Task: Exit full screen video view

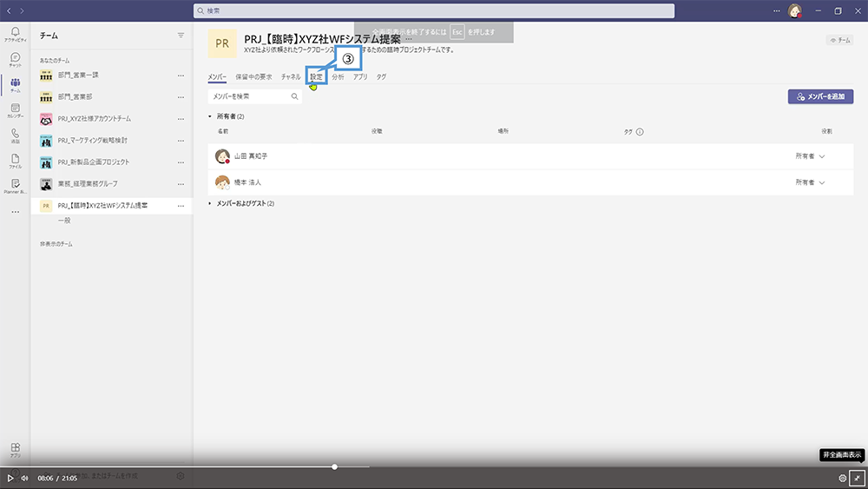Action: click(857, 478)
